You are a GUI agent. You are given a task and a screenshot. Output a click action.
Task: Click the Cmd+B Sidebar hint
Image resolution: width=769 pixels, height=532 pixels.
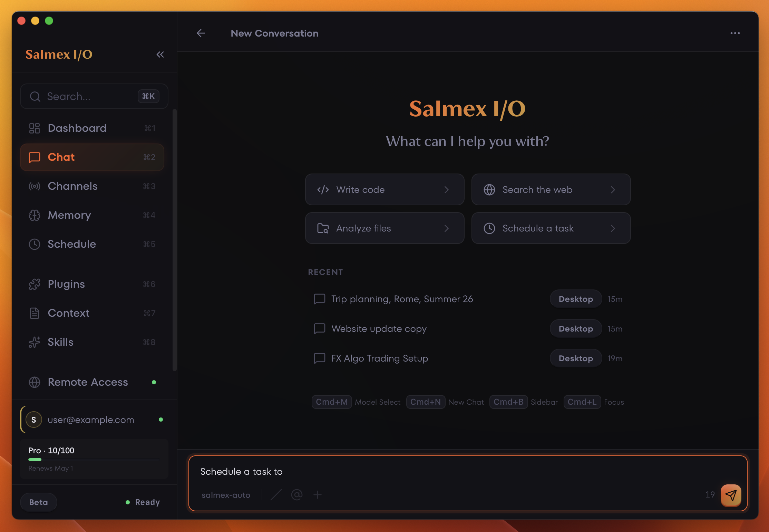click(524, 402)
